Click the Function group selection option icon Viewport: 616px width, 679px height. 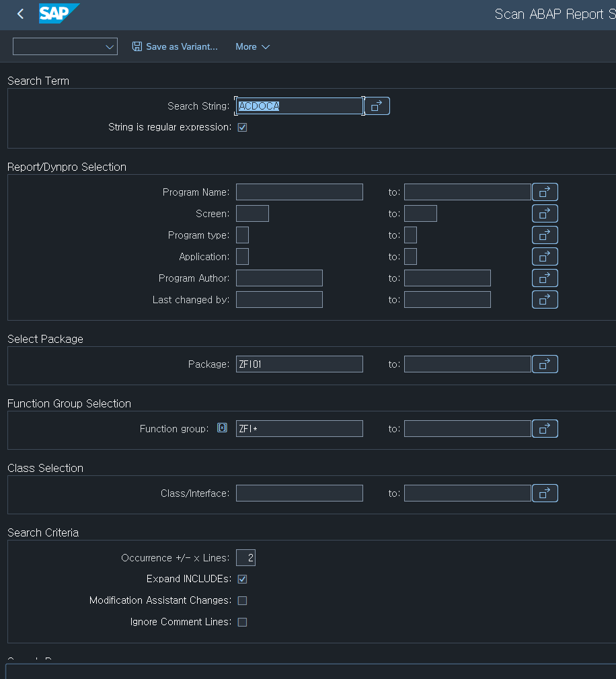click(x=222, y=428)
